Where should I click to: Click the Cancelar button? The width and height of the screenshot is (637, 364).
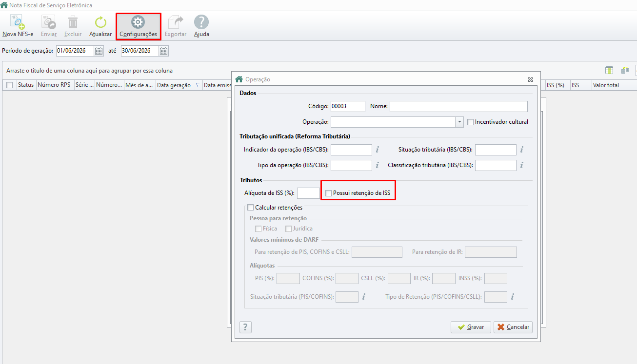click(513, 327)
